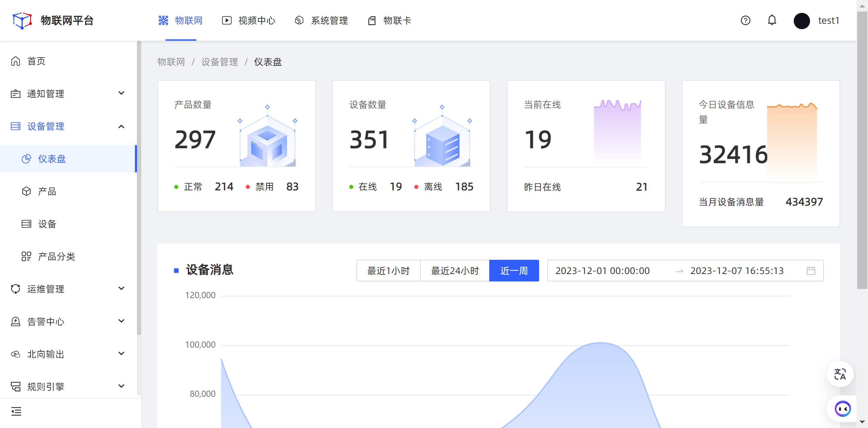868x428 pixels.
Task: Expand the 告警中心 chevron
Action: [121, 321]
